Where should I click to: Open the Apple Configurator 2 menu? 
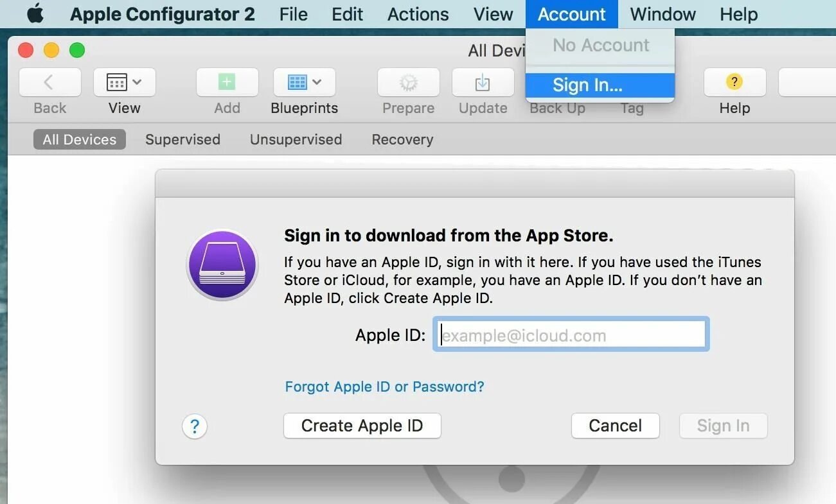tap(163, 14)
